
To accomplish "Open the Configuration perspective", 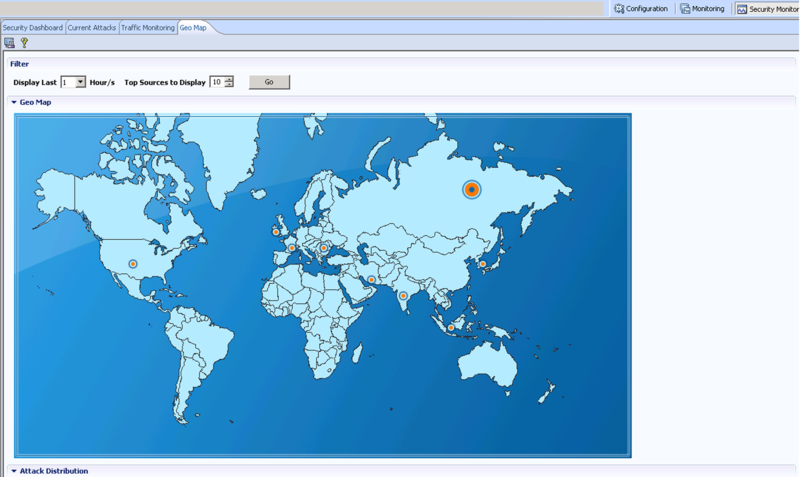I will (641, 9).
